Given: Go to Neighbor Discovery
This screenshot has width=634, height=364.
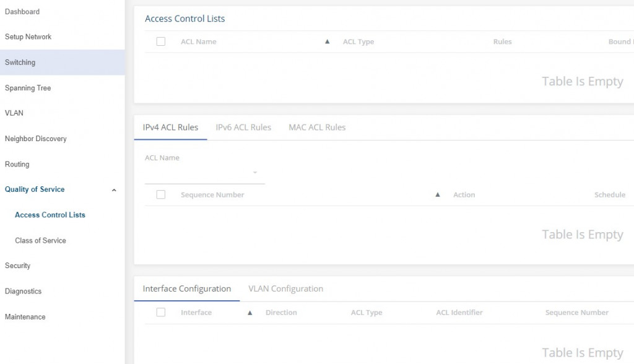Looking at the screenshot, I should pos(36,139).
